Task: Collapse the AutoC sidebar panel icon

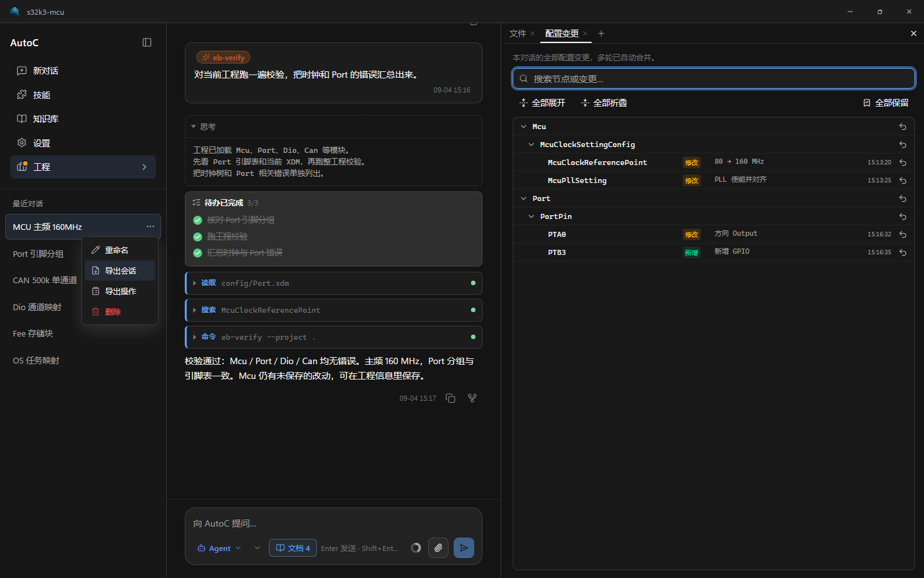Action: (147, 42)
